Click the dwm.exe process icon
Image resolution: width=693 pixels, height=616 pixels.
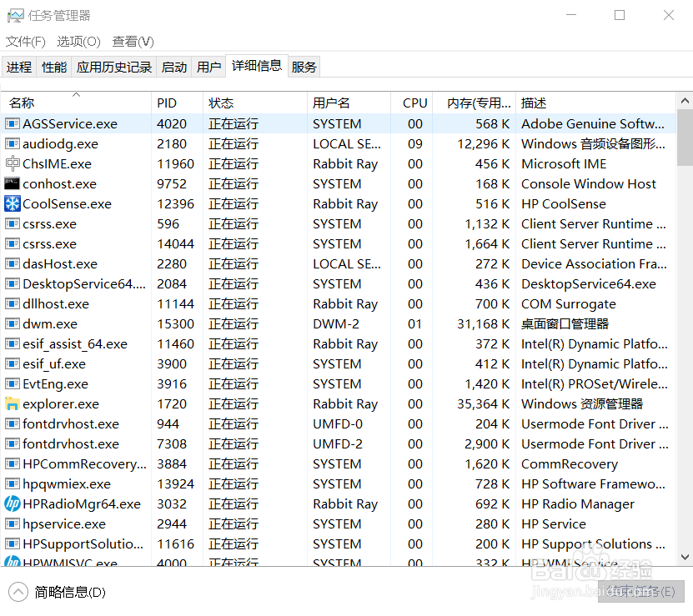click(12, 323)
